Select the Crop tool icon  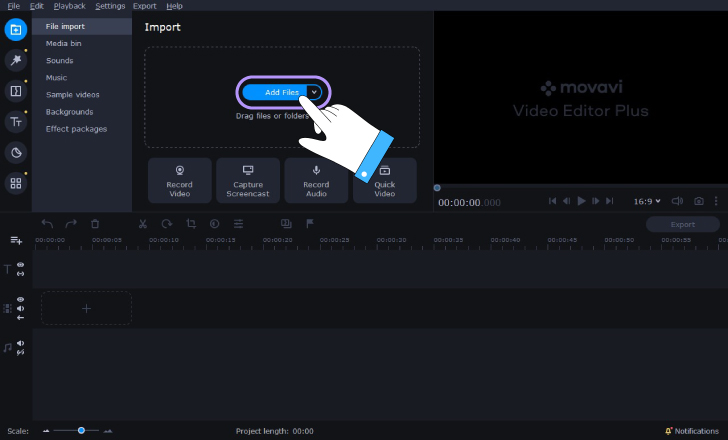click(x=191, y=224)
